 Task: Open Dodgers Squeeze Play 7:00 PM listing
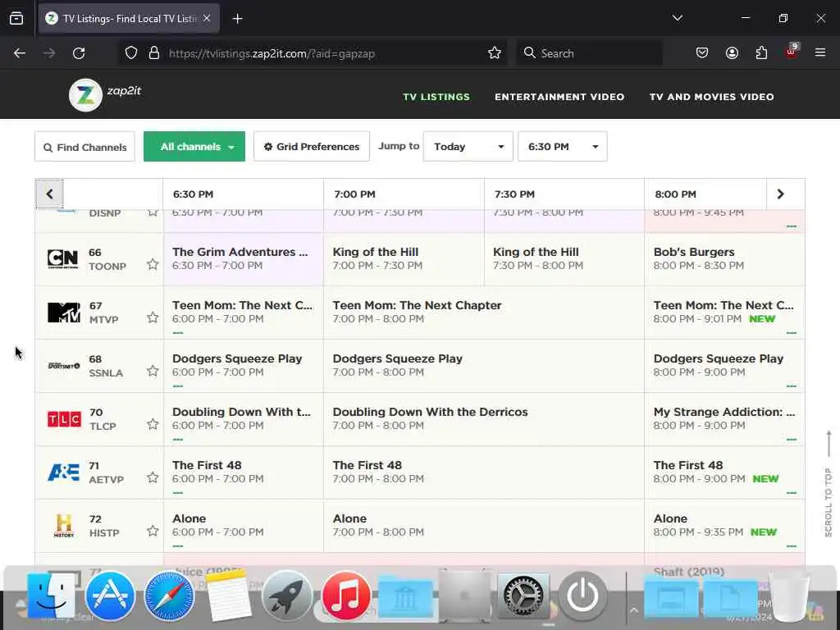click(484, 365)
